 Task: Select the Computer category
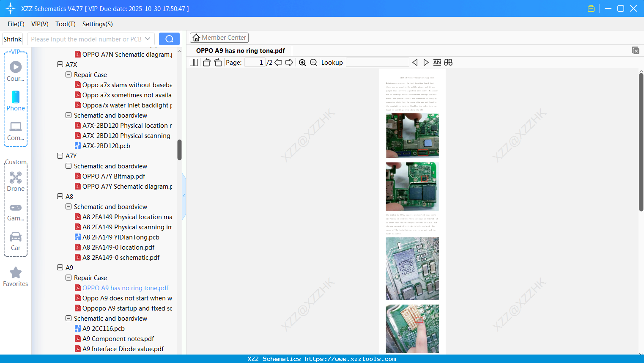tap(16, 131)
